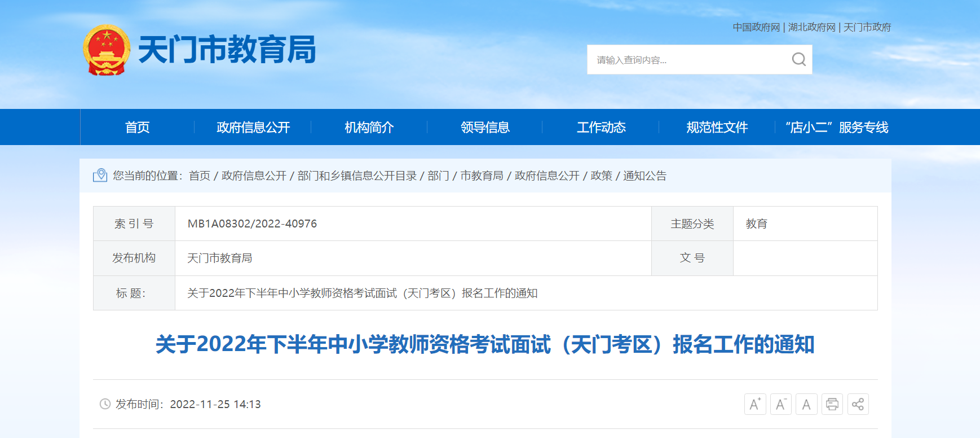The image size is (980, 438).
Task: Click the title cell text in info table
Action: click(362, 293)
